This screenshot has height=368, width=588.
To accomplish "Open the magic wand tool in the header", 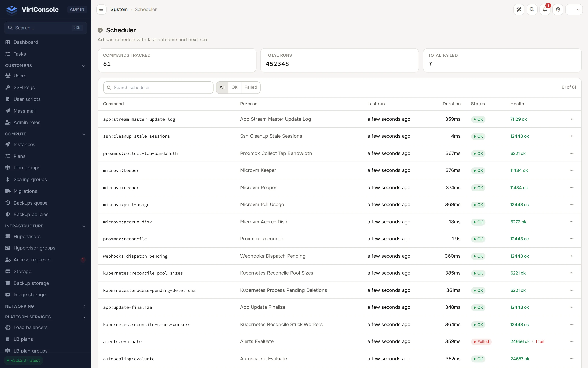I will pos(519,10).
